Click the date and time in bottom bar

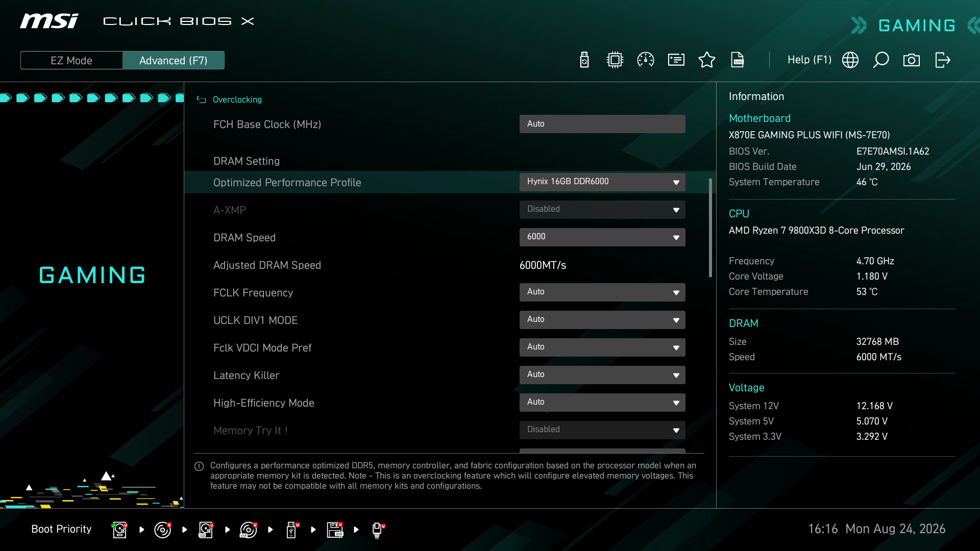pyautogui.click(x=876, y=529)
